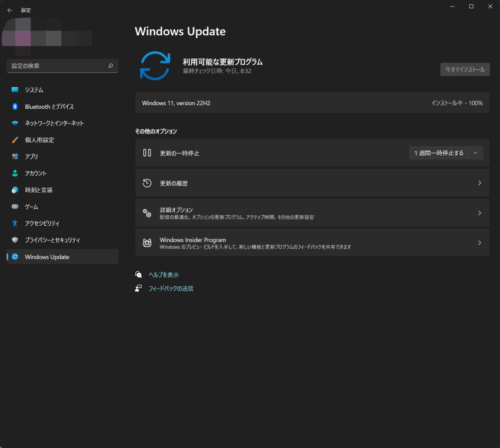Image resolution: width=500 pixels, height=448 pixels.
Task: Expand the pause duration dropdown arrow
Action: point(475,153)
